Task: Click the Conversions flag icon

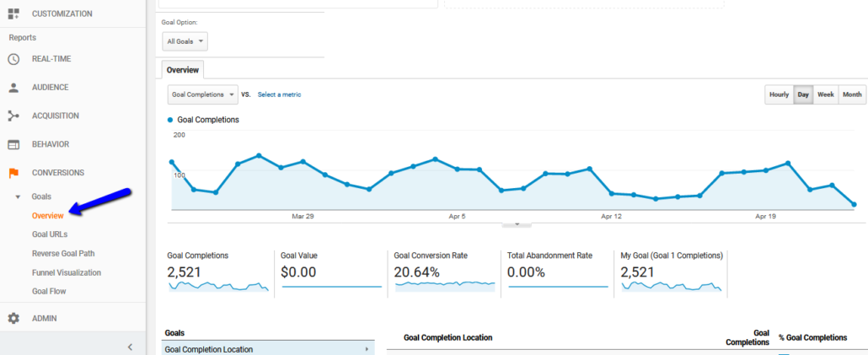Action: click(x=13, y=173)
